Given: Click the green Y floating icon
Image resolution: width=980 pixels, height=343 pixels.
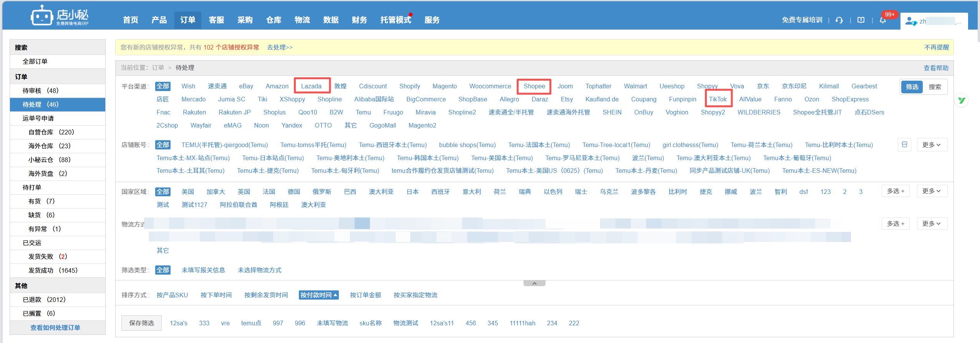Looking at the screenshot, I should coord(962,101).
